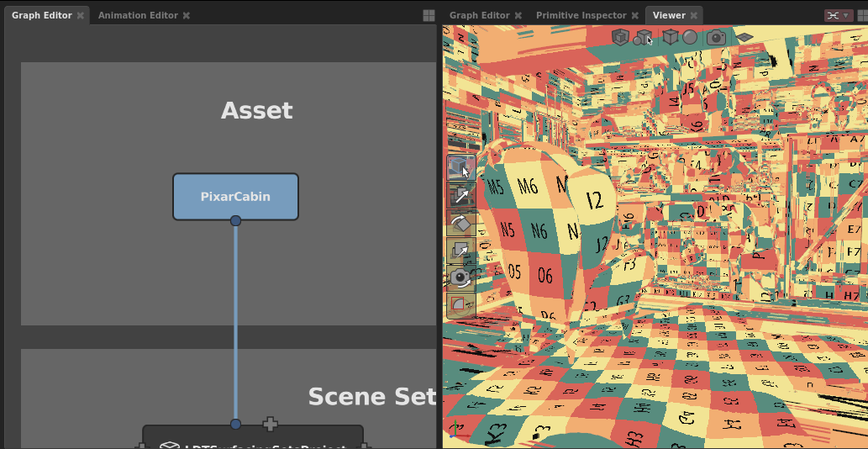
Task: Switch to the Primitive Inspector tab
Action: click(581, 15)
